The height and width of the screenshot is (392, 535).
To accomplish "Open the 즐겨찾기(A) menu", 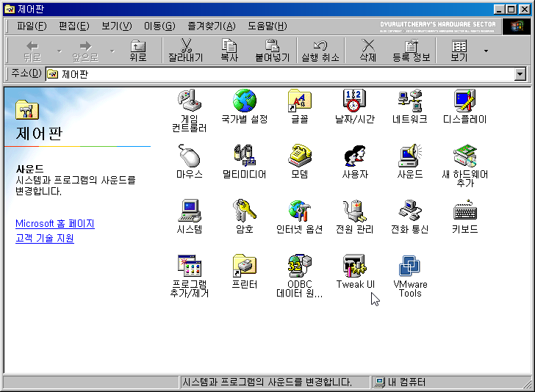I will click(x=211, y=26).
